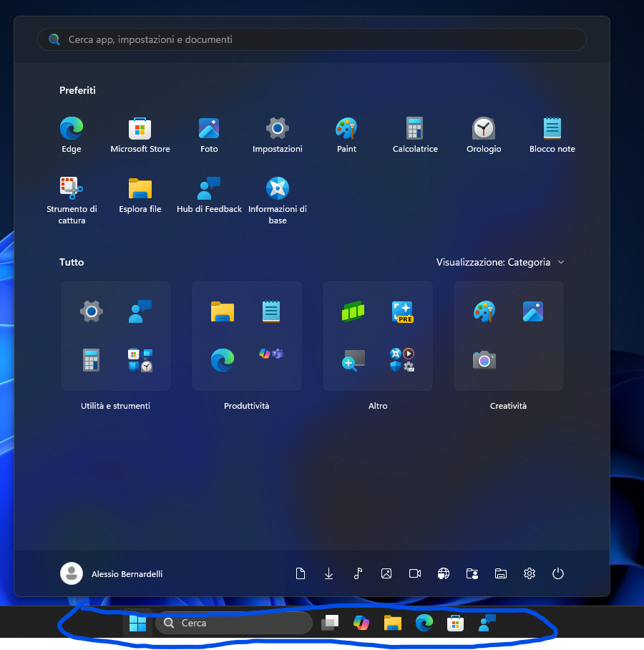Open File Explorer icon in Produttività group

tap(223, 311)
